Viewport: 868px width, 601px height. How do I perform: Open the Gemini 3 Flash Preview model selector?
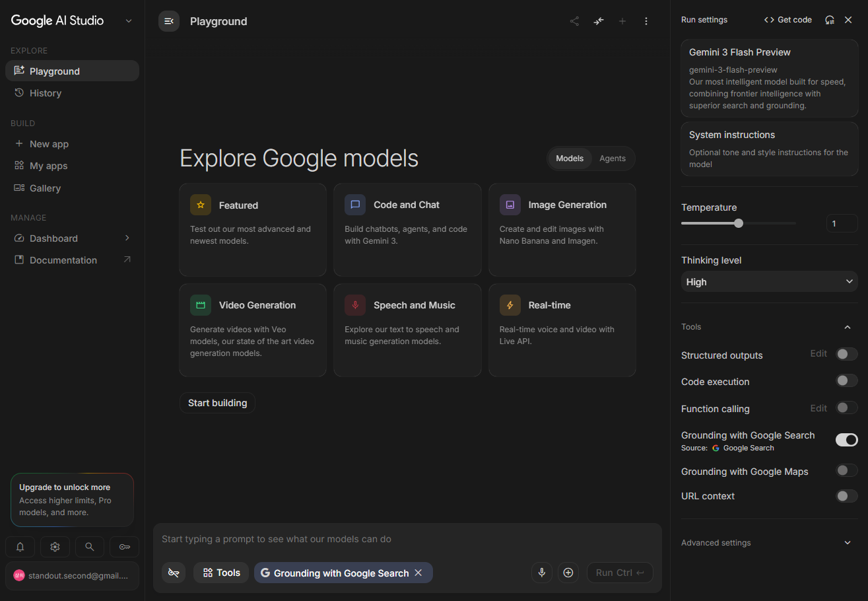click(770, 79)
